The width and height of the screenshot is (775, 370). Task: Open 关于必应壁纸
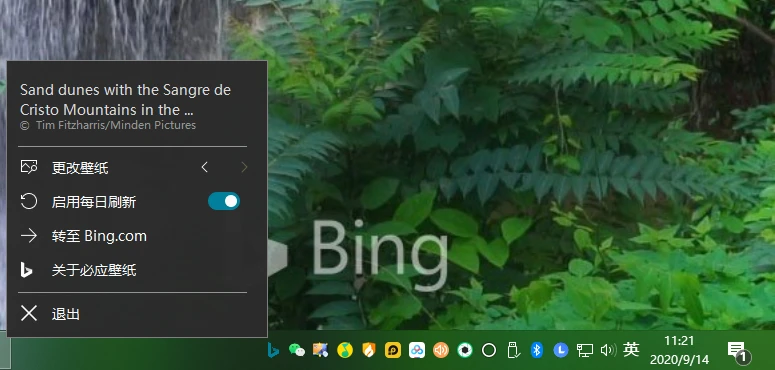[x=94, y=270]
